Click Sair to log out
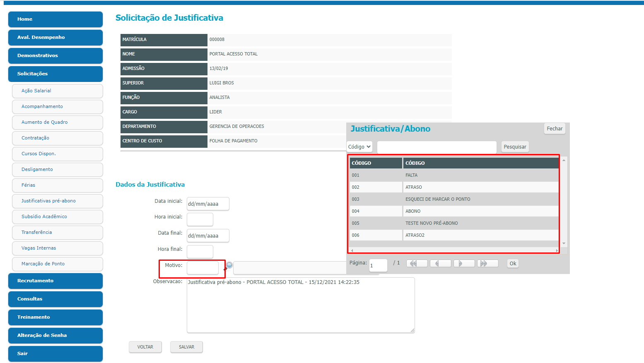644x363 pixels. [55, 353]
